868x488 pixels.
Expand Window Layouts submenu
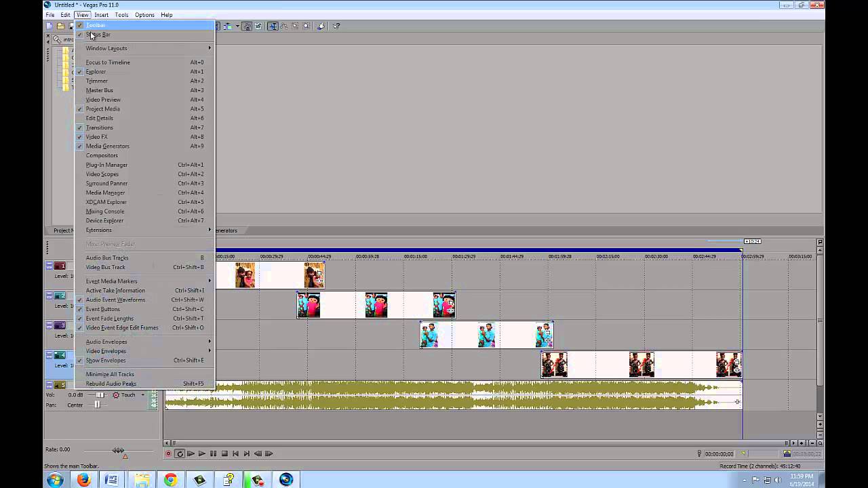(x=145, y=48)
